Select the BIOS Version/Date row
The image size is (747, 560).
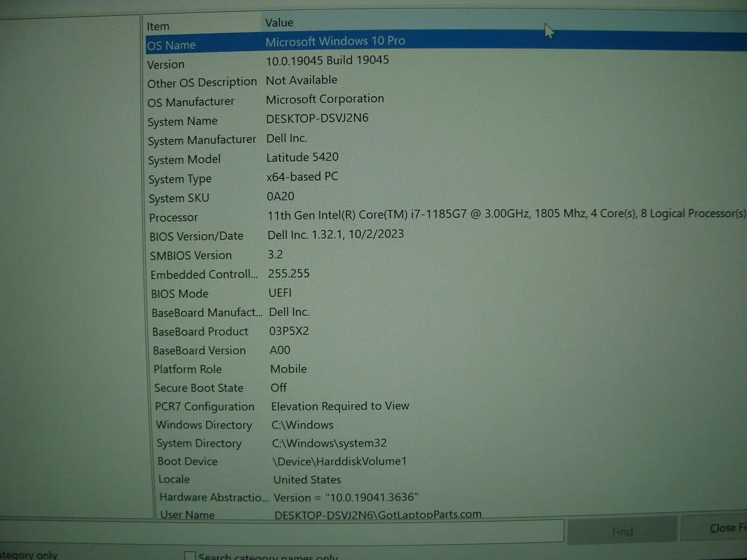coord(446,235)
